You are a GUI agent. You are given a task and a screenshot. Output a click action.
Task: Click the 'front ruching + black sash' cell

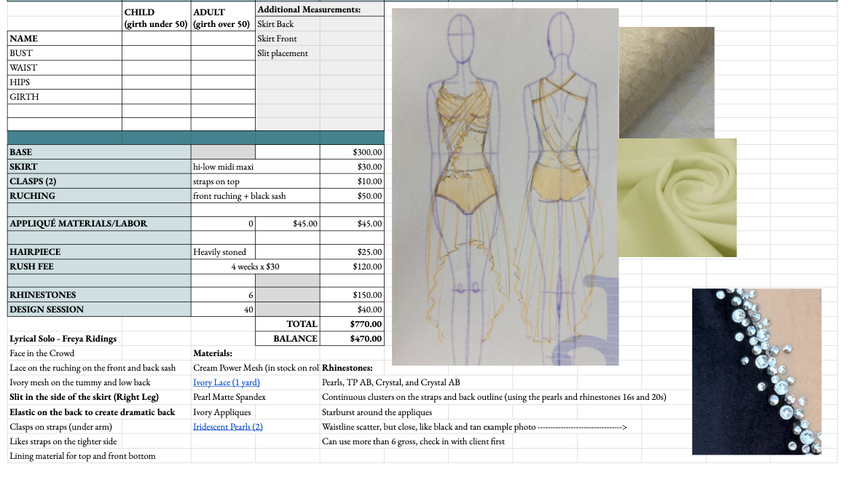tap(256, 196)
